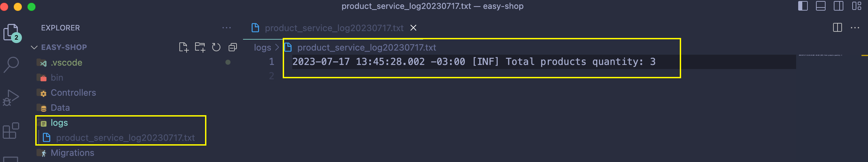Image resolution: width=868 pixels, height=162 pixels.
Task: Collapse the EASY-SHOP root folder
Action: (64, 47)
